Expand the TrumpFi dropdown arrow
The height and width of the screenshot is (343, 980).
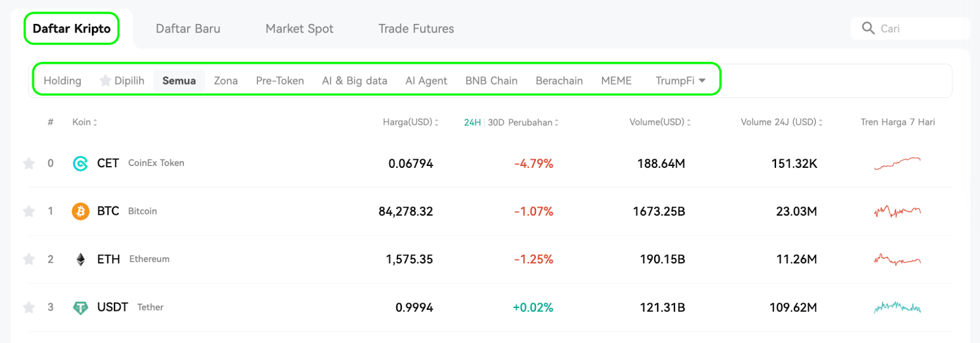point(702,81)
